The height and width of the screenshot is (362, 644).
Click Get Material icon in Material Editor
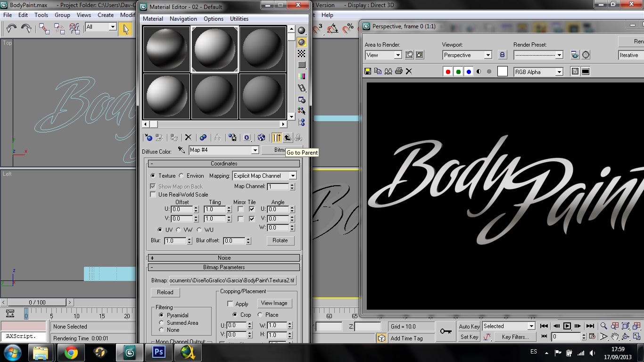point(149,138)
